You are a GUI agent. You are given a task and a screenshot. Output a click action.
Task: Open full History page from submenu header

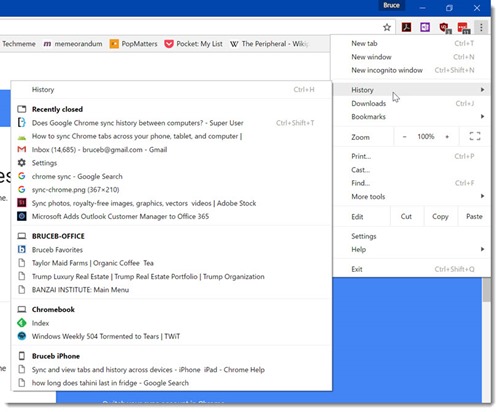click(172, 90)
